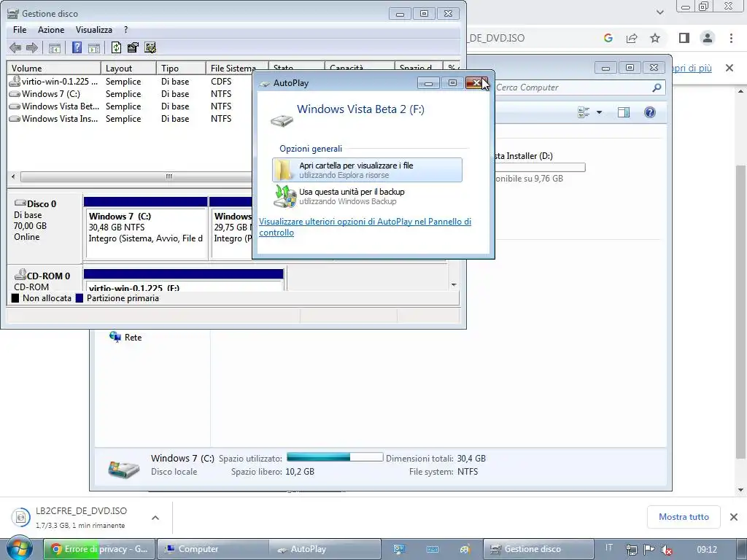Viewport: 747px width, 560px height.
Task: Click the Gestione disco taskbar button
Action: 538,549
